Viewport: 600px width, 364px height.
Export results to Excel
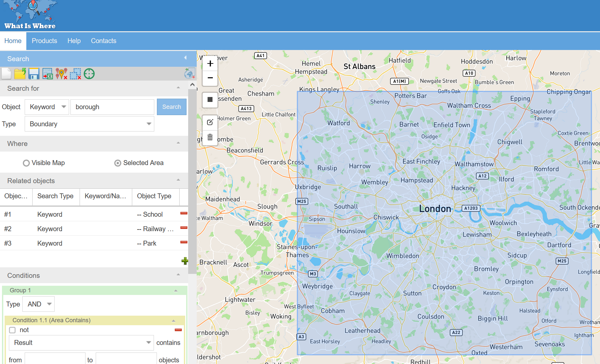coord(47,74)
